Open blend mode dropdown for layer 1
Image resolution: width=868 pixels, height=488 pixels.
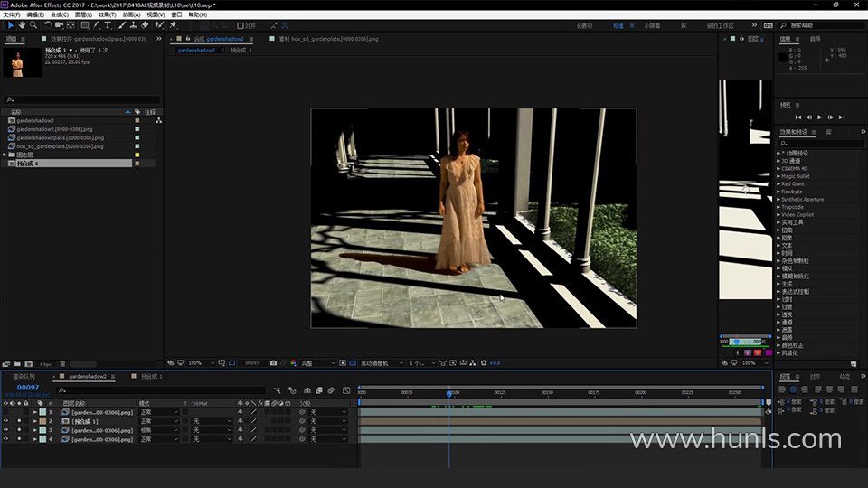(x=159, y=412)
